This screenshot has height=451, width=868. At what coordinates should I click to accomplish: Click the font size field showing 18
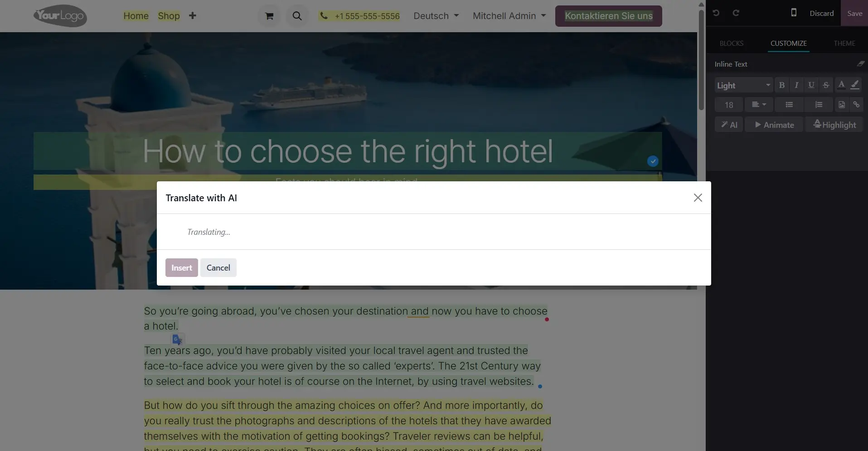click(728, 105)
